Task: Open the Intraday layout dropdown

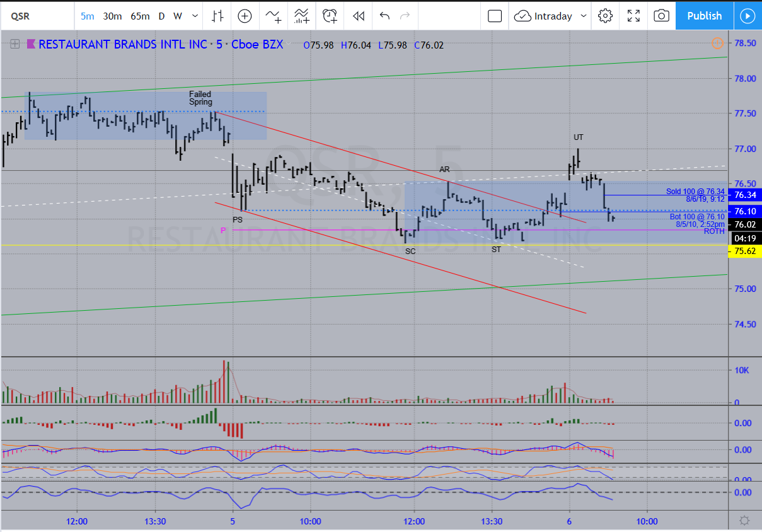Action: [x=551, y=16]
